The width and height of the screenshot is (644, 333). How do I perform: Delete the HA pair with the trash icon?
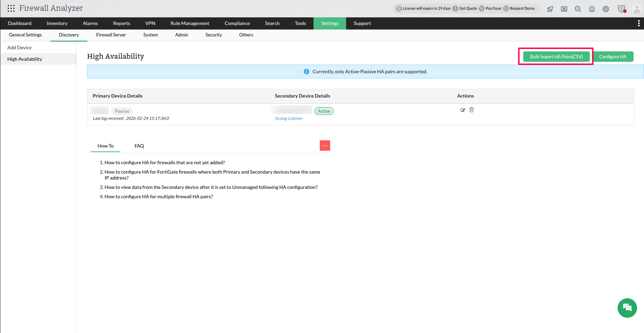471,110
